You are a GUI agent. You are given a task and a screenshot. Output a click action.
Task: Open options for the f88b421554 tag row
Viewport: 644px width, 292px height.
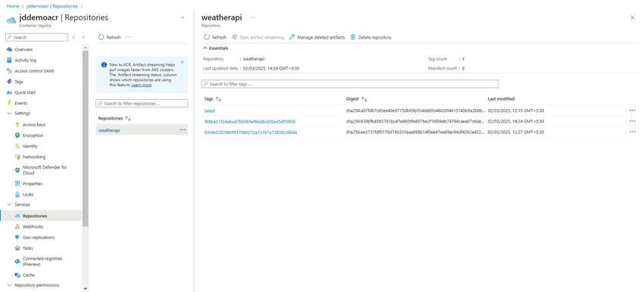tap(632, 121)
